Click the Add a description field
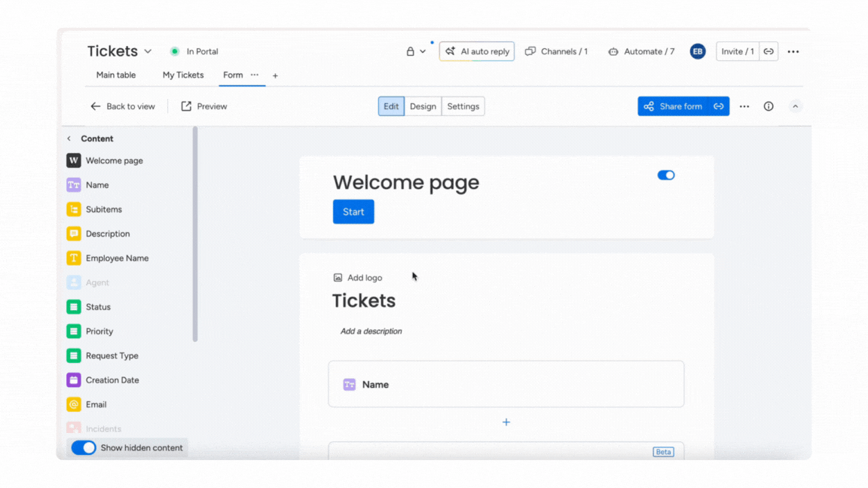Screen dimensions: 868x488 pos(371,331)
